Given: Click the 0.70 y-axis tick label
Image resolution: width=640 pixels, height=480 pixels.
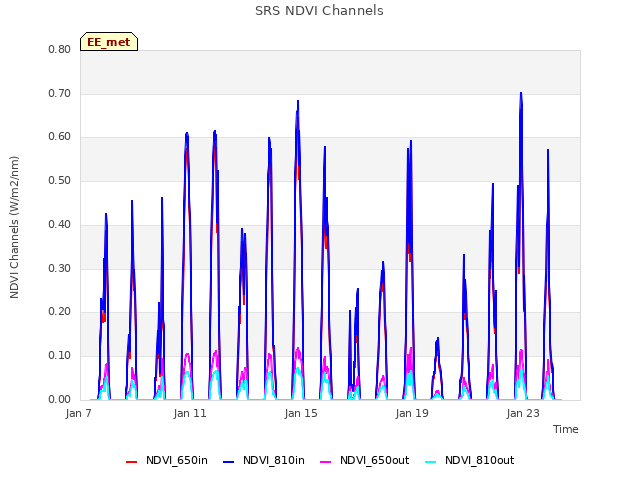Looking at the screenshot, I should point(60,93).
